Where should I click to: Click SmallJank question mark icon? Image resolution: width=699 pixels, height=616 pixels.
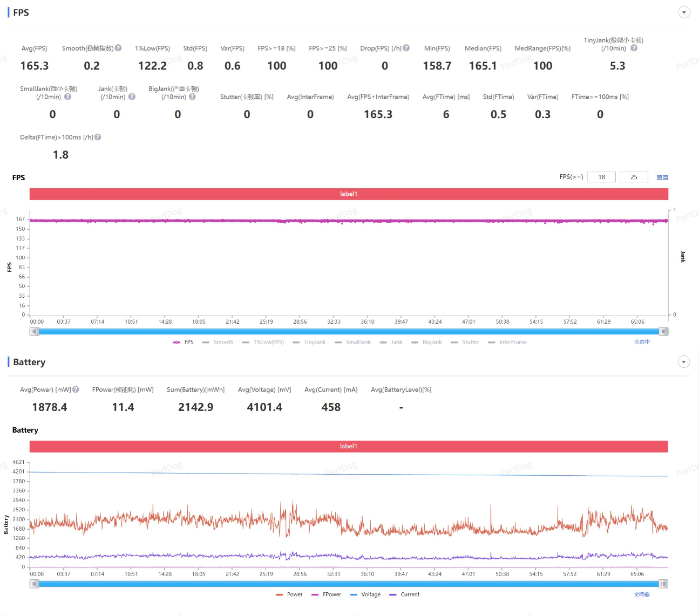(67, 97)
